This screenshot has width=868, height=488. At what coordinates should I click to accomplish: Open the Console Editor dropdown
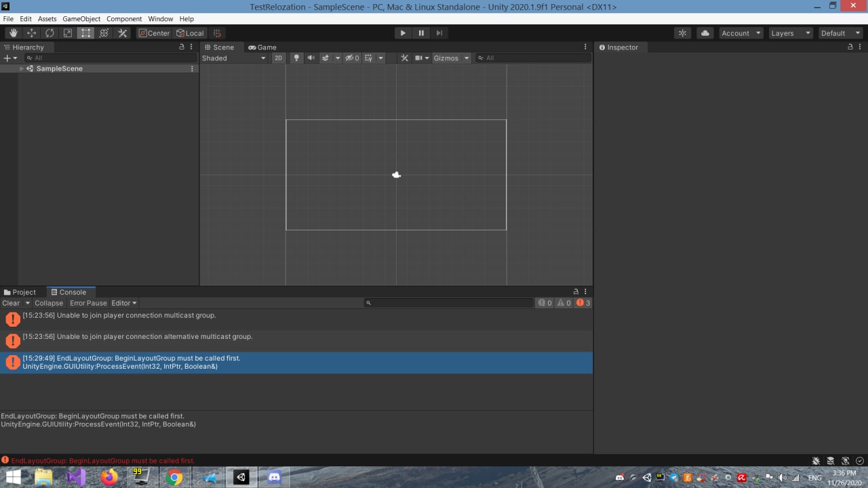tap(124, 303)
